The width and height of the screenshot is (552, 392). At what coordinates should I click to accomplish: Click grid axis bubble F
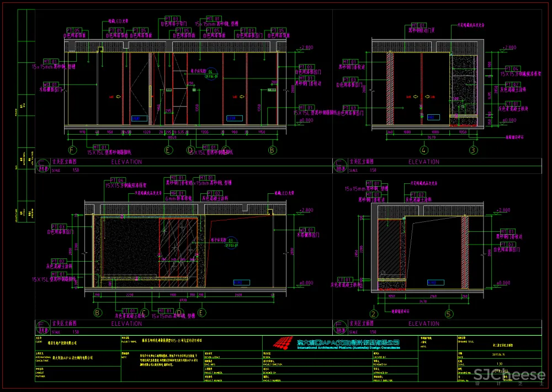click(72, 150)
